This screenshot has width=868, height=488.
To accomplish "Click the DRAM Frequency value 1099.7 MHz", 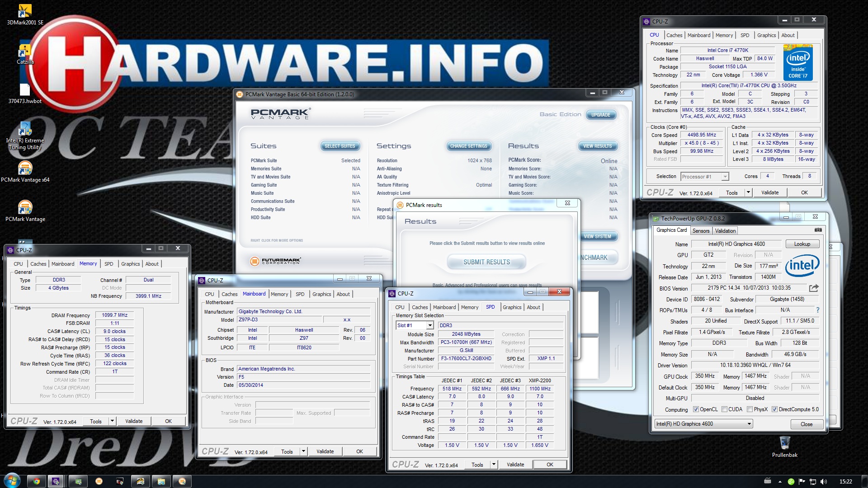I will tap(114, 315).
